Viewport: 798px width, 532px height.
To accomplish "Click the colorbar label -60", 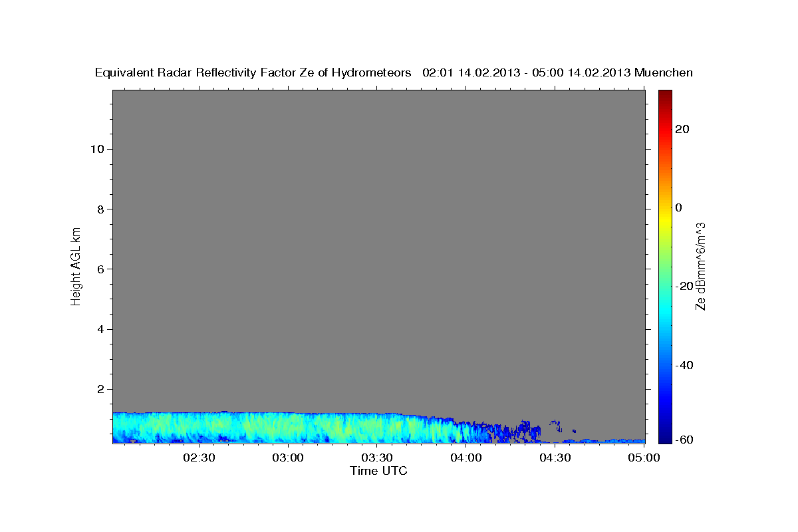I will 684,440.
